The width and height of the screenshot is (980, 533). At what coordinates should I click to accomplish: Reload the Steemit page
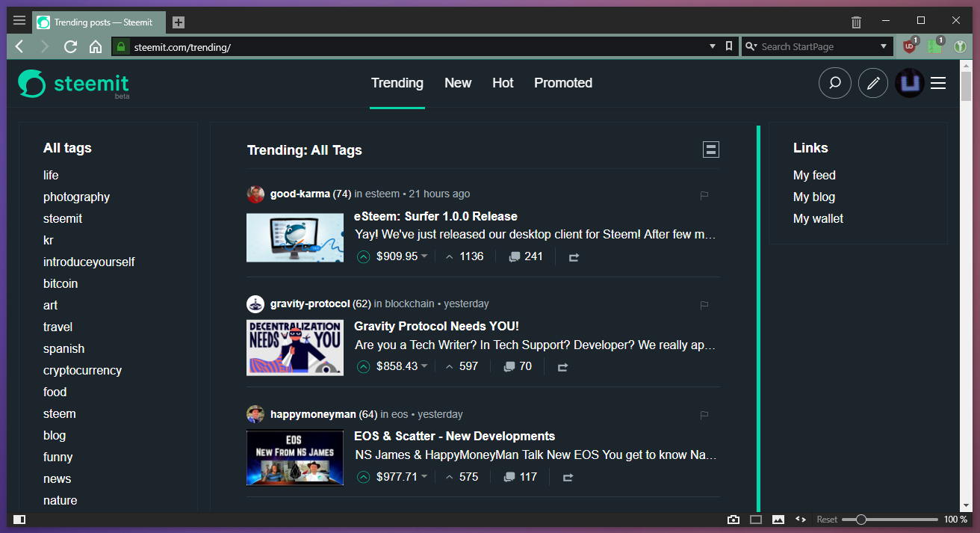point(71,46)
